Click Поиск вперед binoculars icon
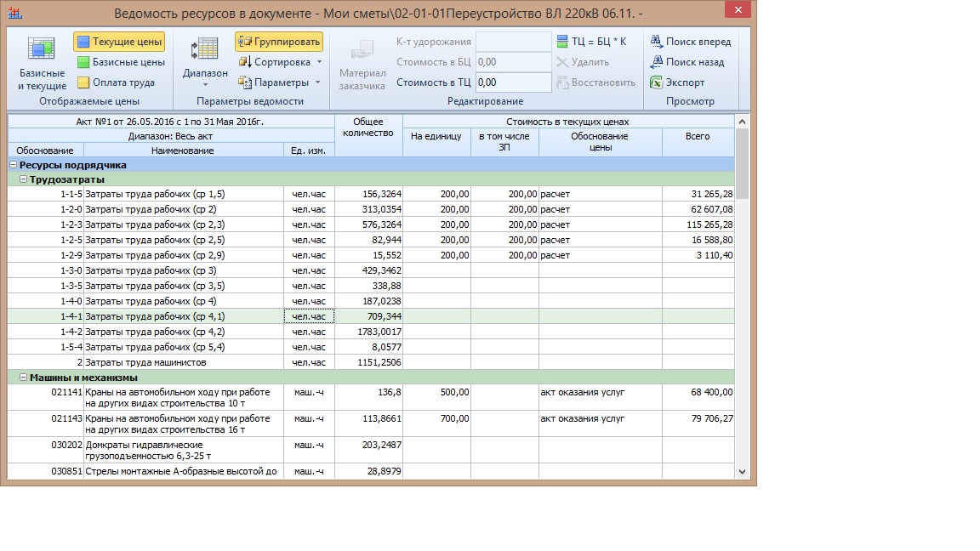The width and height of the screenshot is (980, 551). point(656,42)
